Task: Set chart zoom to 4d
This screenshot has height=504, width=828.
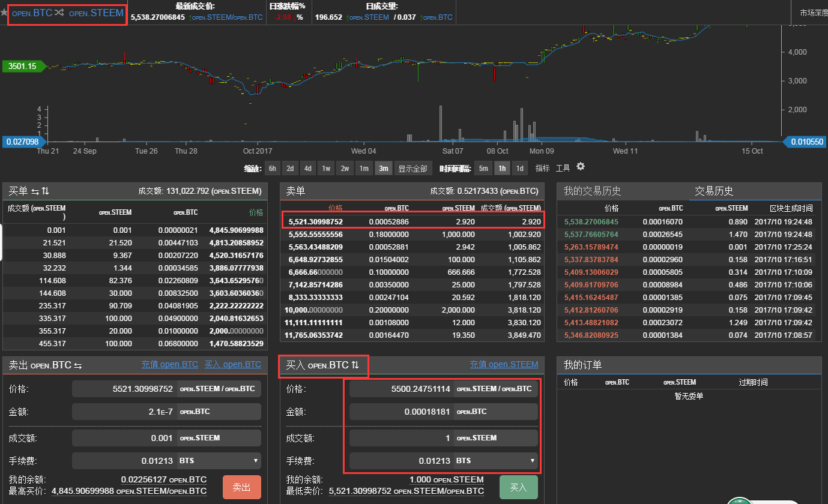Action: [x=307, y=169]
